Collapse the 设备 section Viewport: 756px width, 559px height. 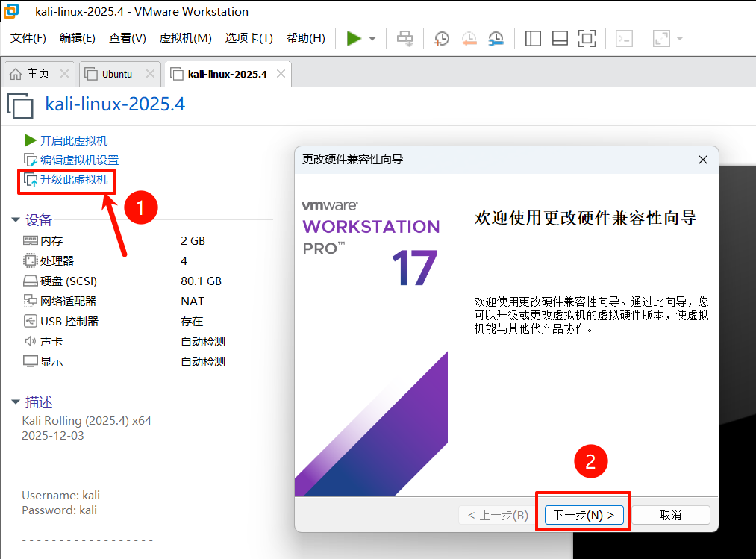point(16,220)
